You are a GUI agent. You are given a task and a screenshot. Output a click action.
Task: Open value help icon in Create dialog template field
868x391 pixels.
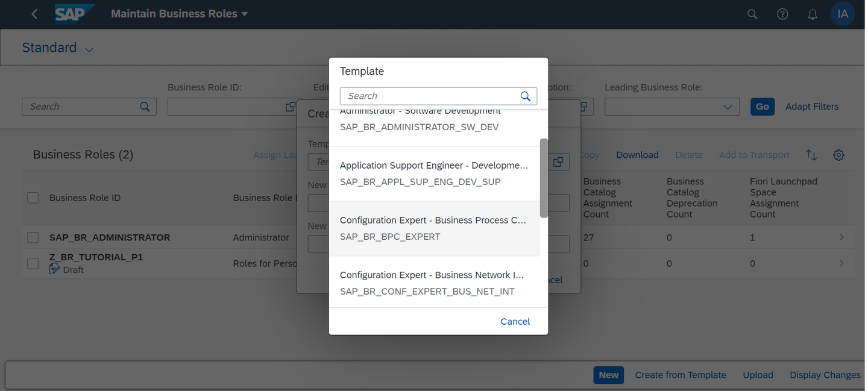coord(558,162)
